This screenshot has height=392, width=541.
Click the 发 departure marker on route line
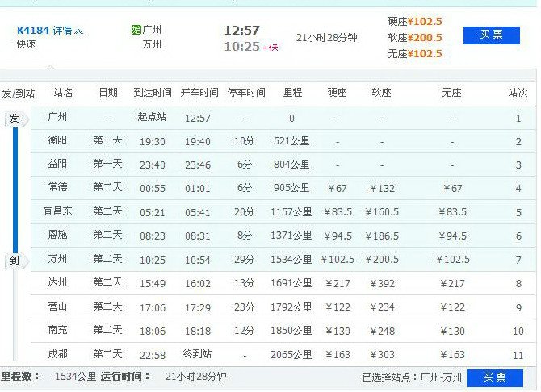tap(15, 119)
